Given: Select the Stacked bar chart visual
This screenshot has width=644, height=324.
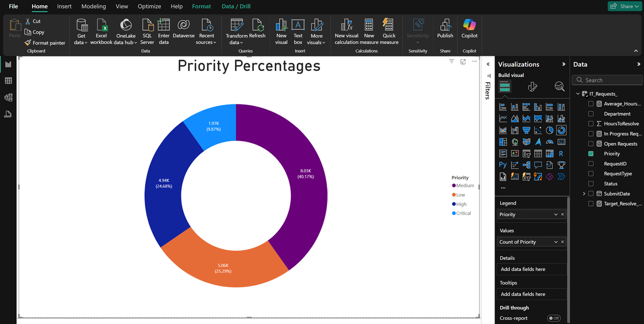Looking at the screenshot, I should [503, 107].
